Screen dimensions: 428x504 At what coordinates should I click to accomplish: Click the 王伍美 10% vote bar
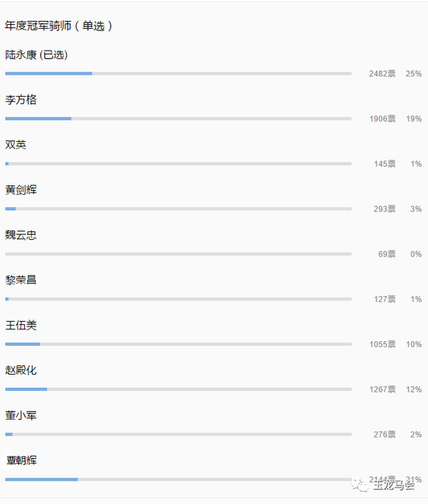click(178, 344)
